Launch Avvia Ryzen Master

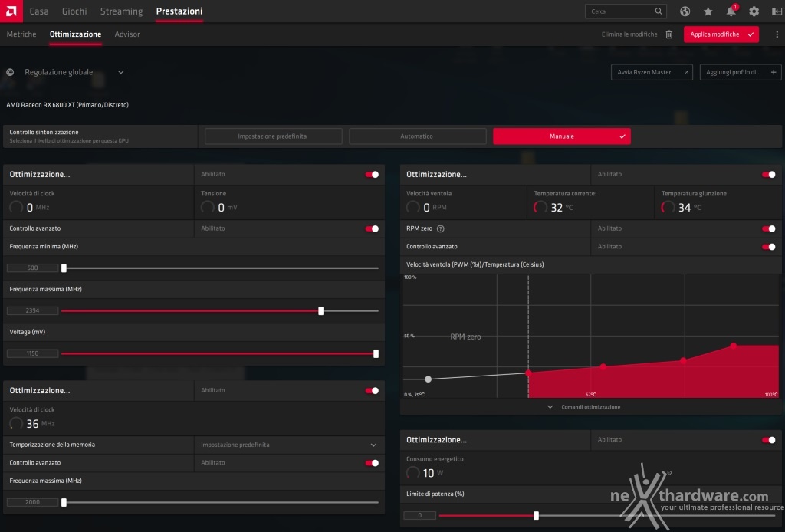click(x=652, y=72)
